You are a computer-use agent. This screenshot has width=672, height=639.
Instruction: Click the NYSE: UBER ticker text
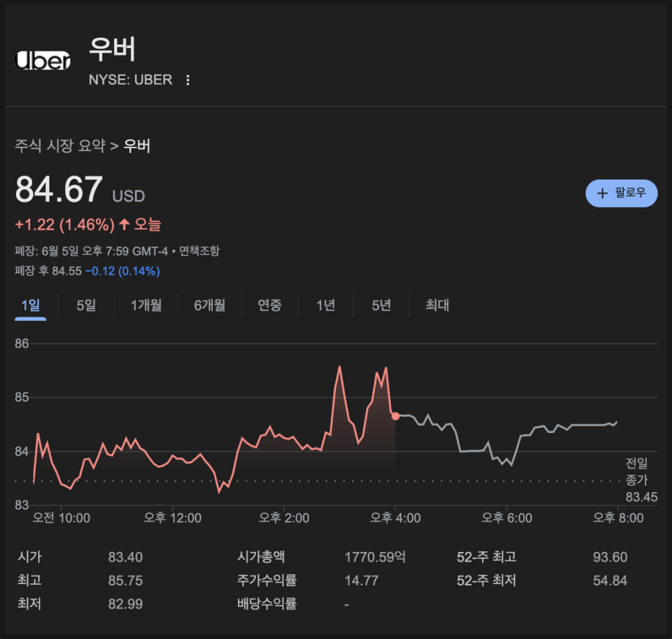130,80
